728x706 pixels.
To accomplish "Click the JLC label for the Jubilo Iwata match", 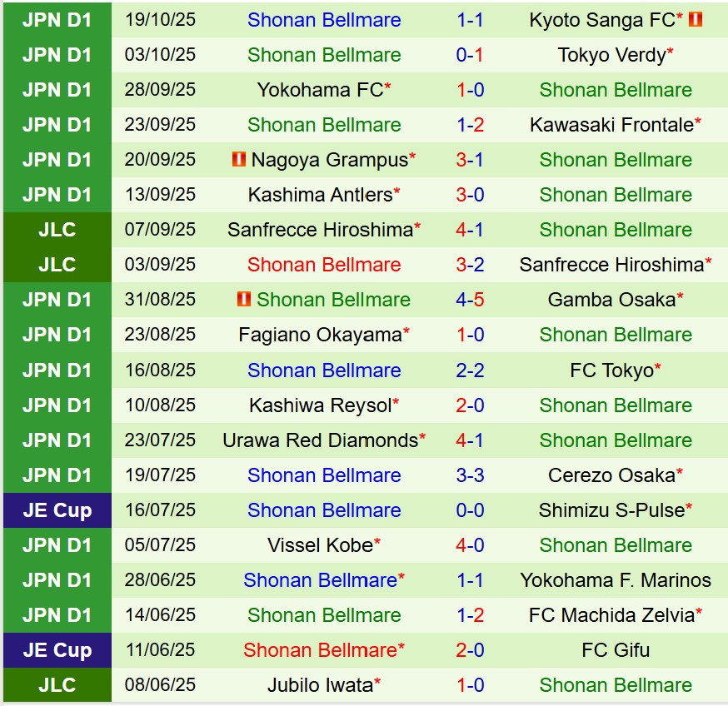I will (x=57, y=685).
